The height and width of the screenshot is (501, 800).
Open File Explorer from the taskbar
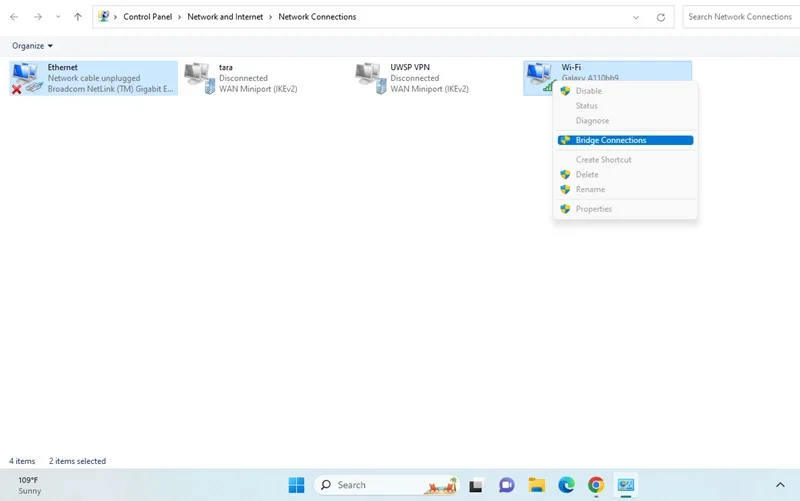click(536, 485)
